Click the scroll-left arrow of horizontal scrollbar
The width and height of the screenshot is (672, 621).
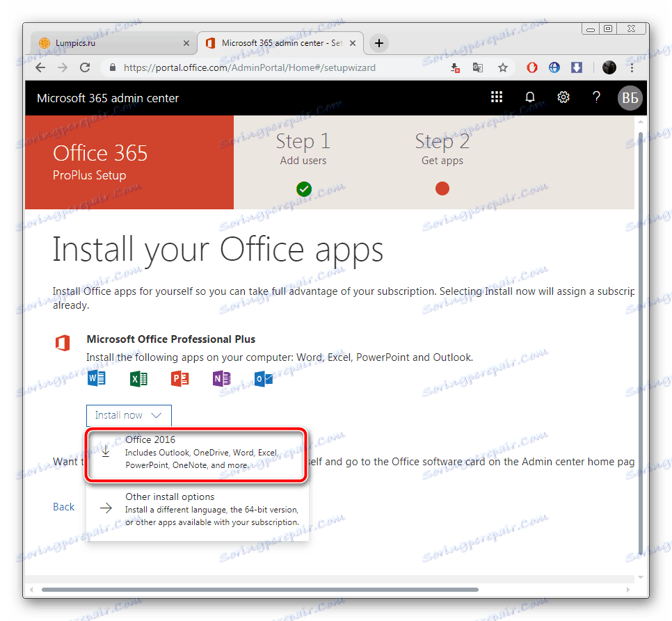[31, 589]
